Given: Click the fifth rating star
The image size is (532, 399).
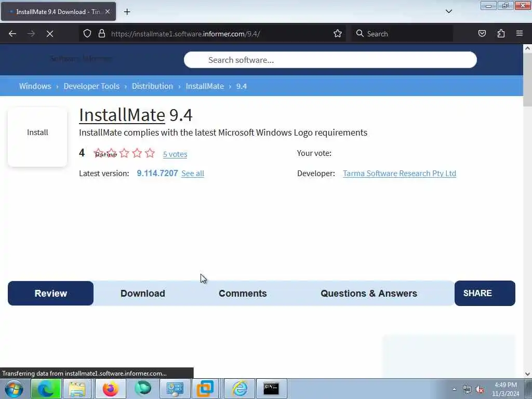Looking at the screenshot, I should tap(150, 153).
